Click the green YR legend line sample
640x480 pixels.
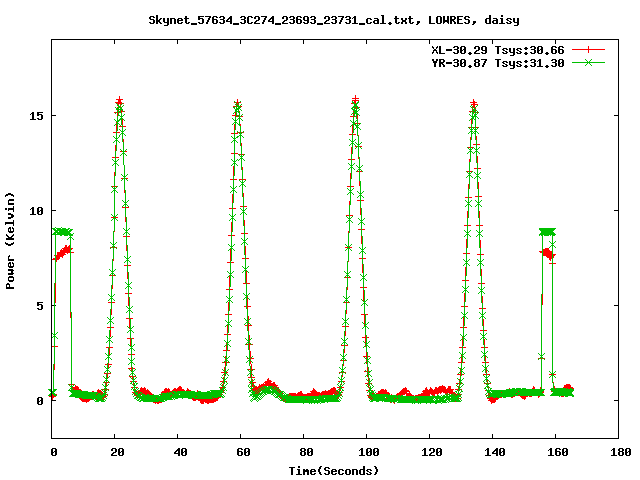tap(588, 62)
